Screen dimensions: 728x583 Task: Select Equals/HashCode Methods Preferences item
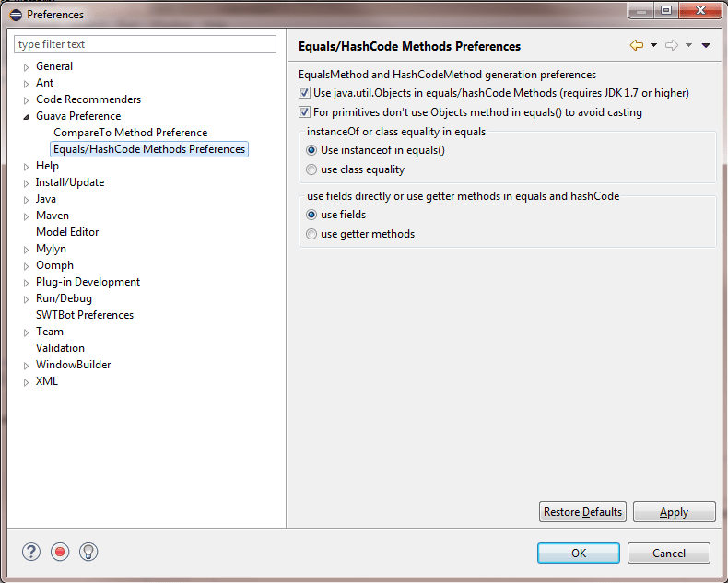point(149,149)
